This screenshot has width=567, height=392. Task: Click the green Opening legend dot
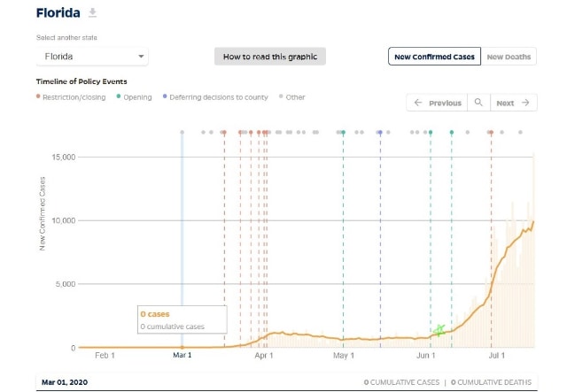click(x=119, y=96)
